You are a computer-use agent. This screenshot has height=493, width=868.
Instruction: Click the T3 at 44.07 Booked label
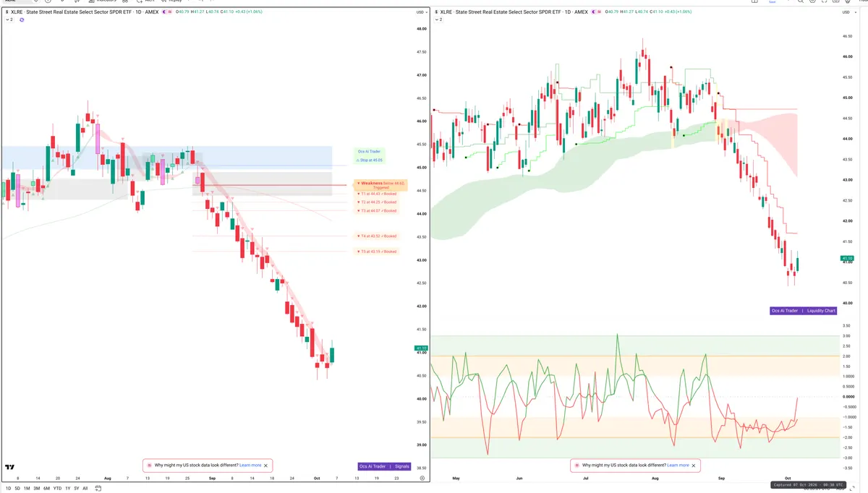click(377, 210)
